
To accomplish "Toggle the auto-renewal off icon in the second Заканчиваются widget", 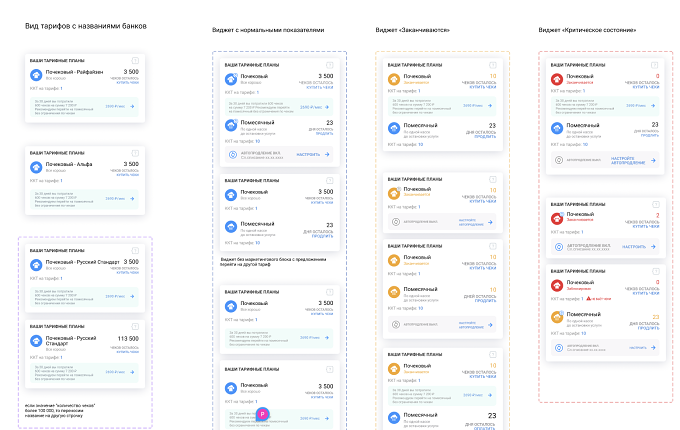I will click(x=396, y=222).
